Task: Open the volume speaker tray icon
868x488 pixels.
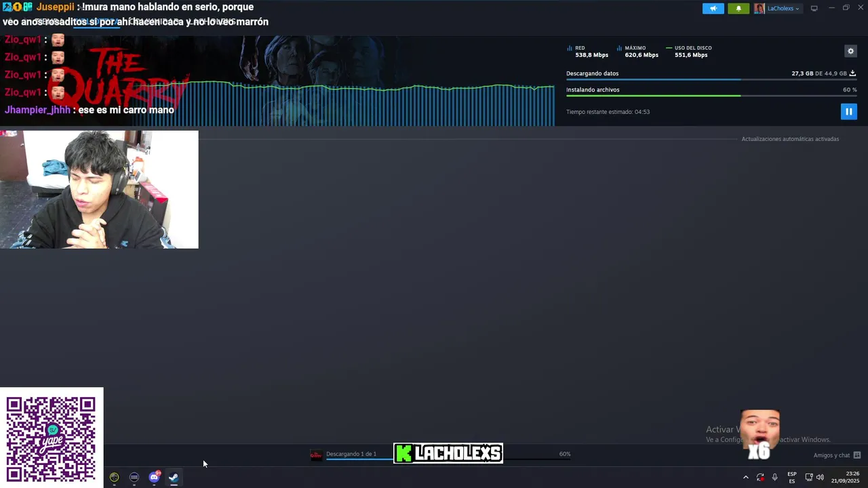Action: pos(821,477)
